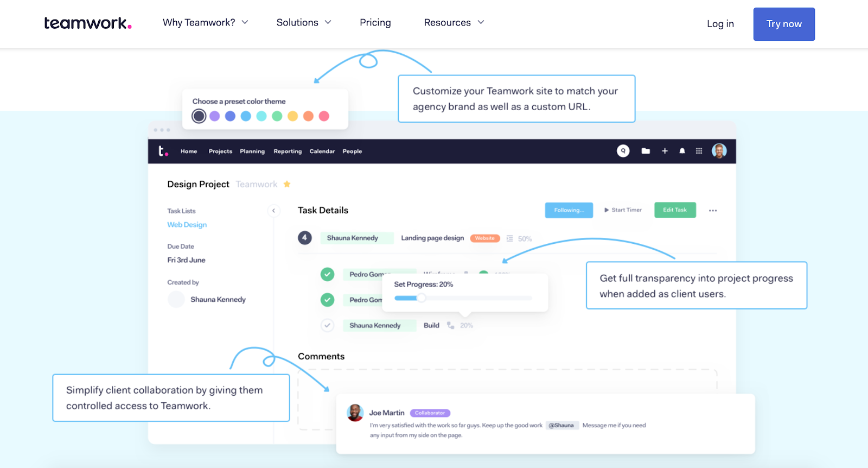
Task: Click Start Timer
Action: point(623,210)
